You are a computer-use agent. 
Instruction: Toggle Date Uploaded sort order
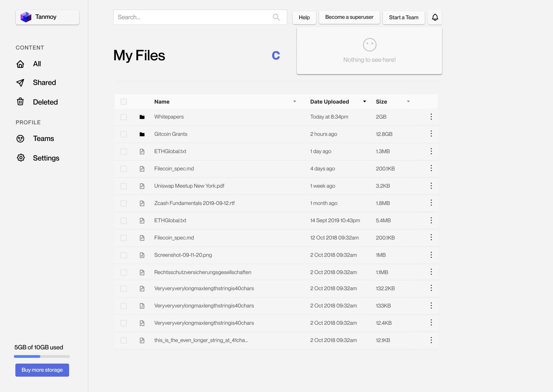click(x=364, y=101)
